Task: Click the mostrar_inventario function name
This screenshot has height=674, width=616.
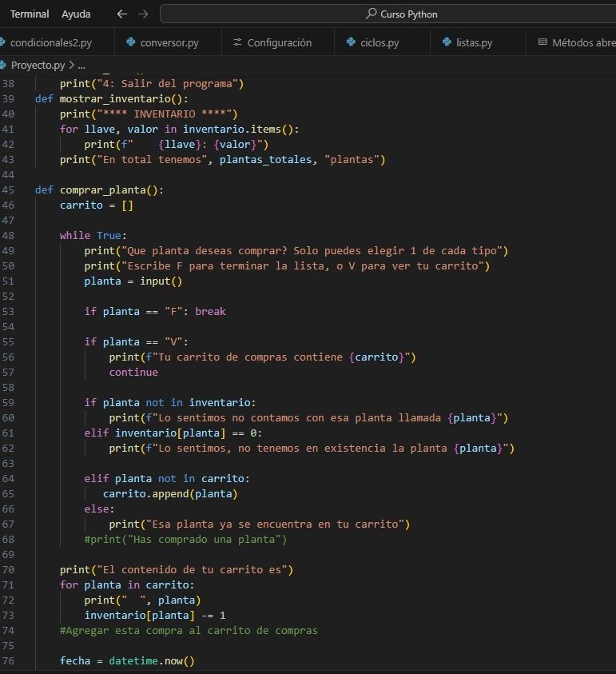Action: tap(115, 99)
